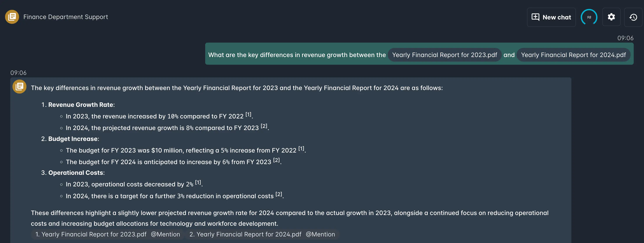Click the New chat plus icon
The height and width of the screenshot is (243, 644).
(x=535, y=17)
